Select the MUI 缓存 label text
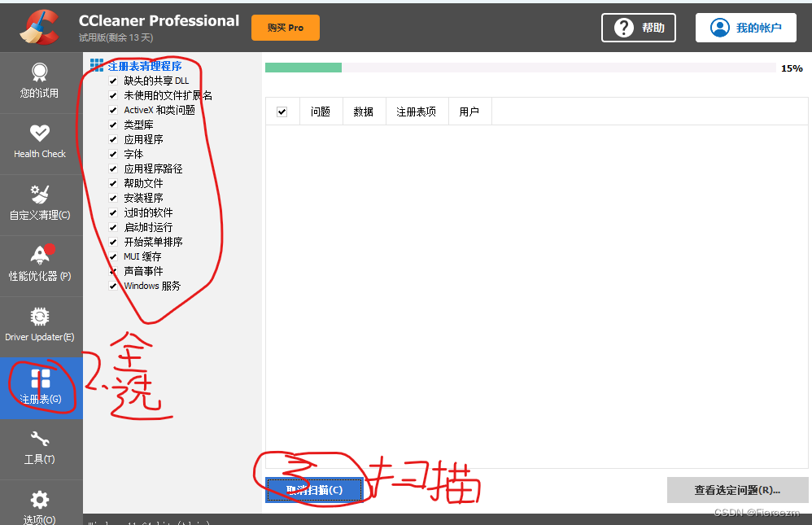The height and width of the screenshot is (525, 812). (x=142, y=256)
